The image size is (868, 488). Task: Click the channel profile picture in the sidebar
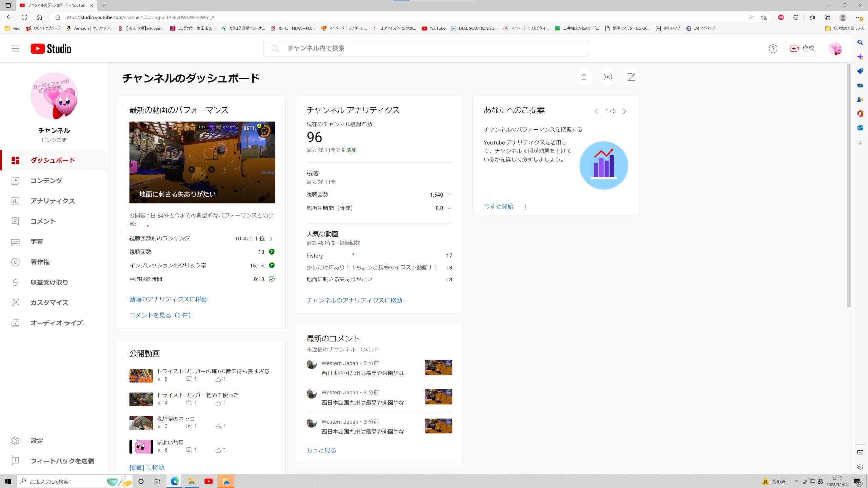tap(54, 96)
